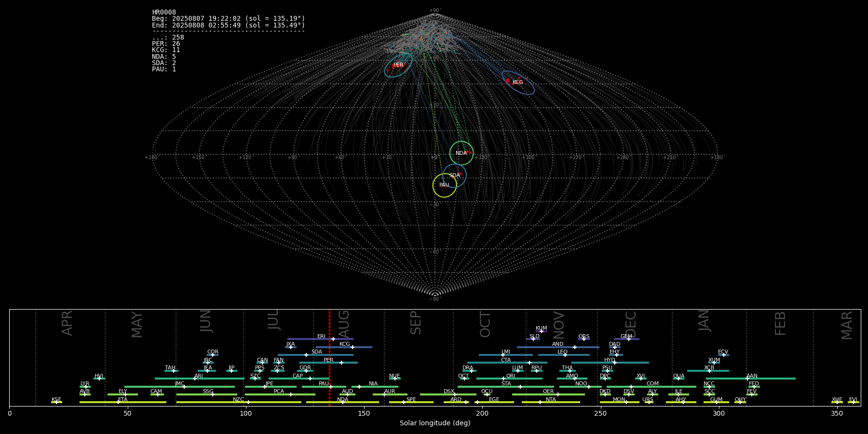Image resolution: width=868 pixels, height=434 pixels.
Task: Click the AUR shower label in the timeline
Action: 390,392
